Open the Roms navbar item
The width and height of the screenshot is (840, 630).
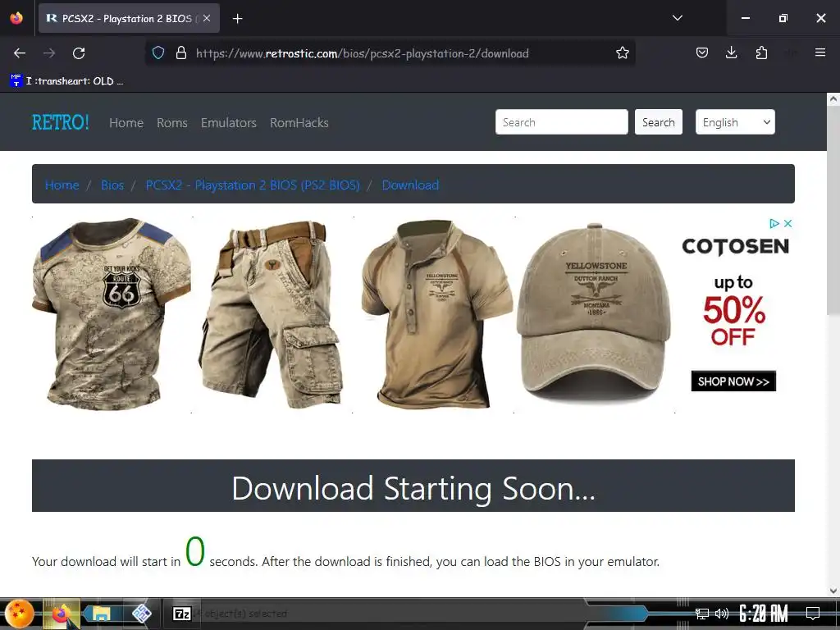[x=172, y=123]
